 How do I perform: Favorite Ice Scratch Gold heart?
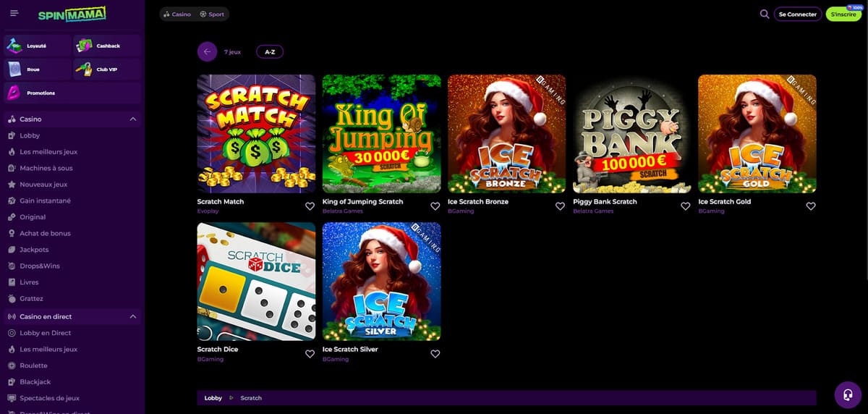(x=810, y=206)
